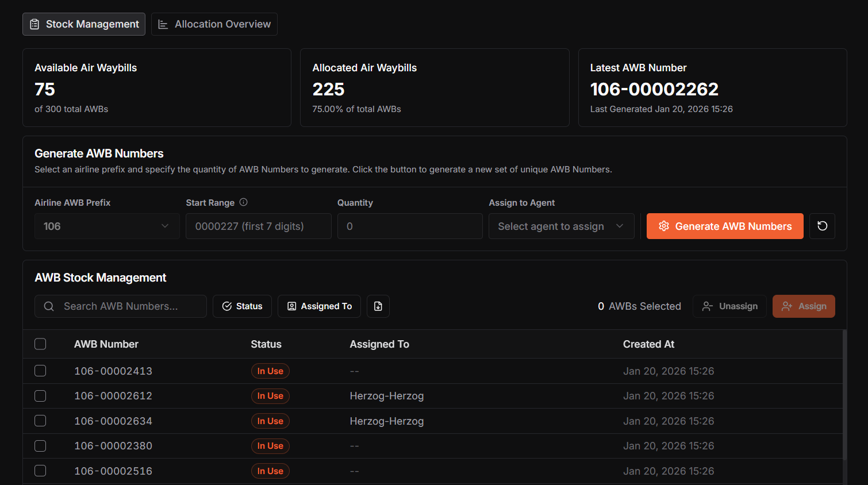Image resolution: width=868 pixels, height=485 pixels.
Task: Click the export file download icon
Action: 378,306
